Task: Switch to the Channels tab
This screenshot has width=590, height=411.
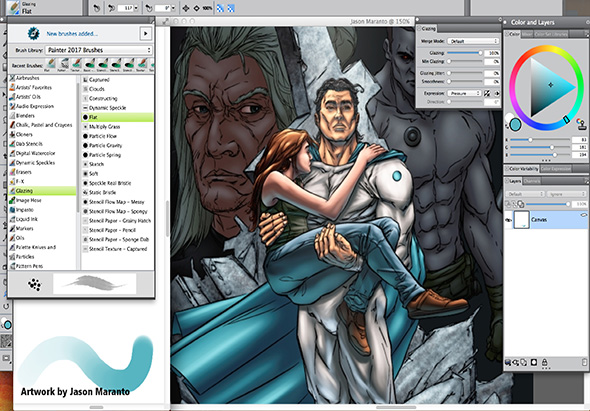Action: point(532,181)
